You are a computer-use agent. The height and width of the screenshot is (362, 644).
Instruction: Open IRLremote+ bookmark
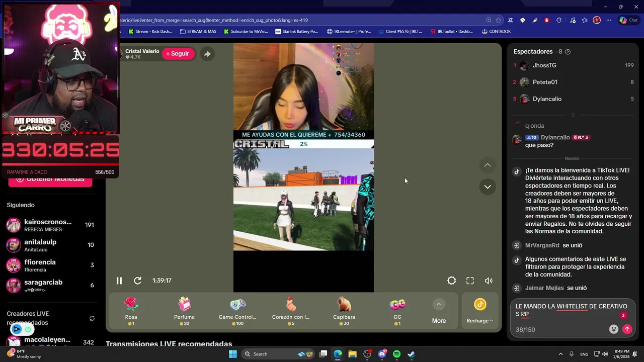click(x=349, y=31)
